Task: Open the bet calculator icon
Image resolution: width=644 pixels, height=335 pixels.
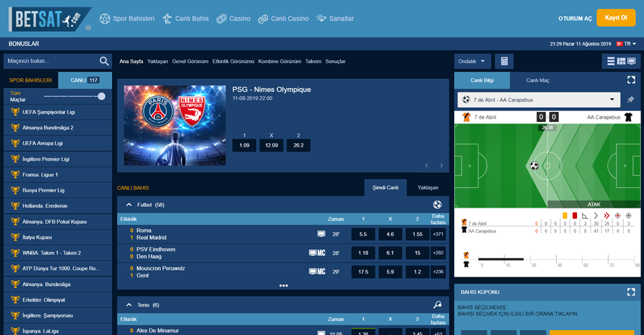Action: pyautogui.click(x=504, y=62)
